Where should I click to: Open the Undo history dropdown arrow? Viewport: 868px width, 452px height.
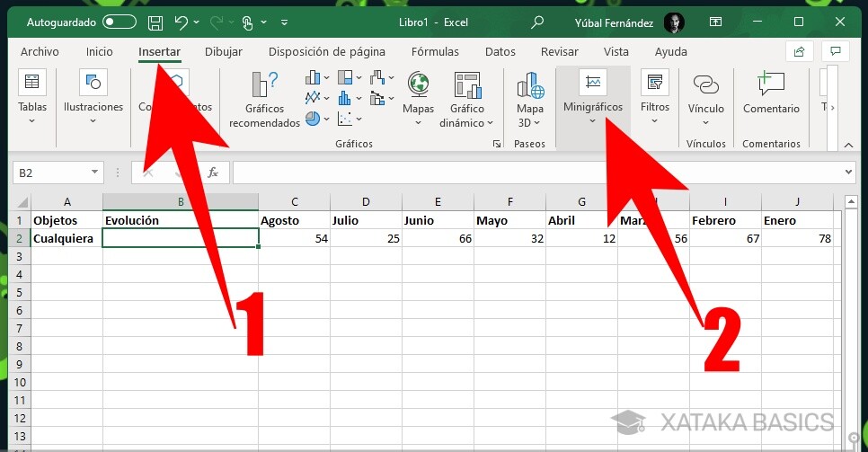197,22
